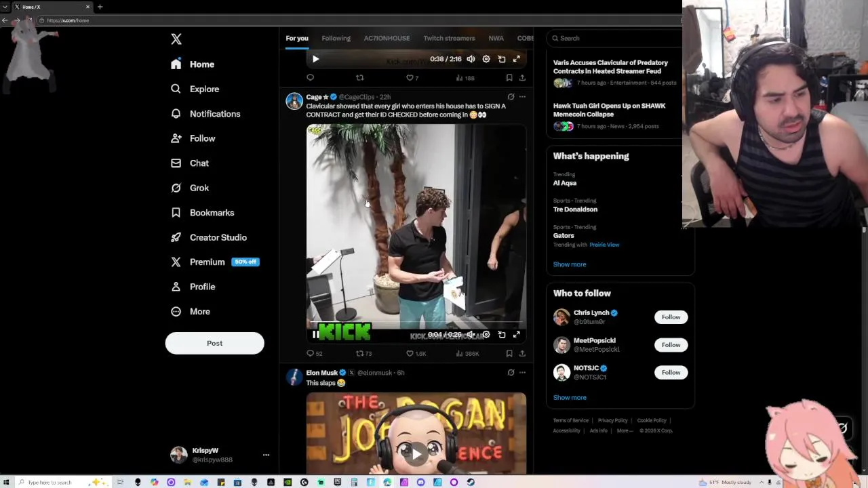Switch to the NWA tab

(496, 39)
